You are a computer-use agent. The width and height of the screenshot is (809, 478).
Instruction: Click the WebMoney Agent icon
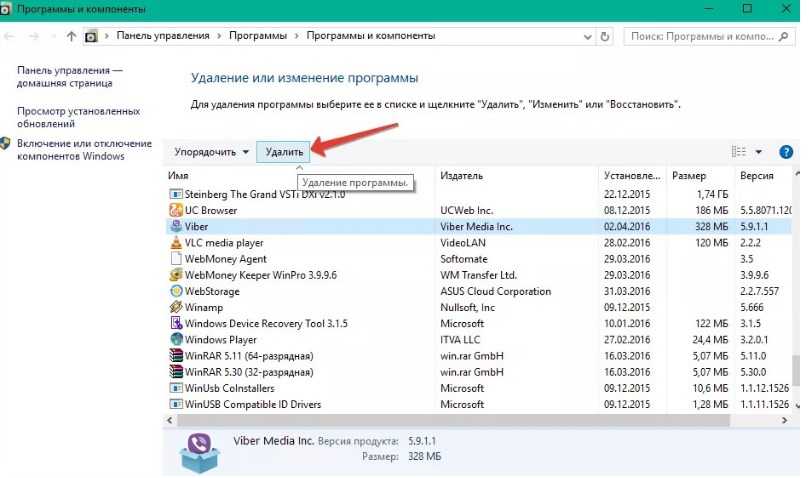tap(176, 259)
